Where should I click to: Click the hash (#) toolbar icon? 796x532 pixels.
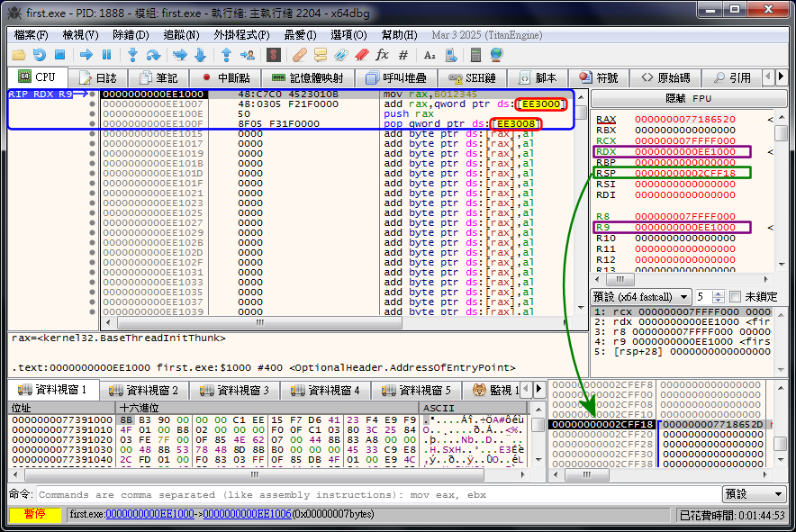pos(403,55)
